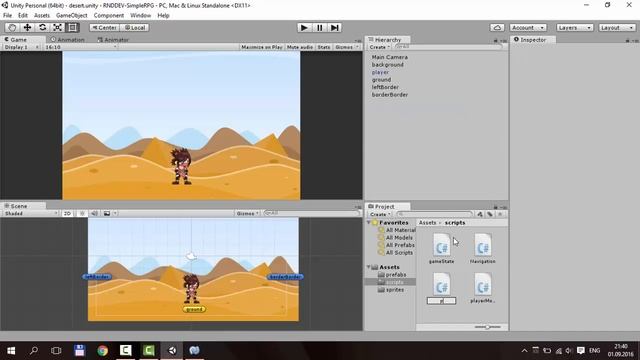Select the Rotate tool
The height and width of the screenshot is (360, 640).
(x=42, y=27)
